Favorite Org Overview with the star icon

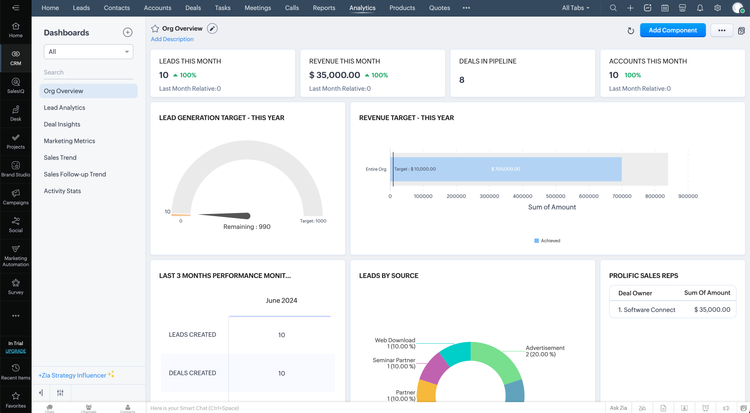coord(155,29)
